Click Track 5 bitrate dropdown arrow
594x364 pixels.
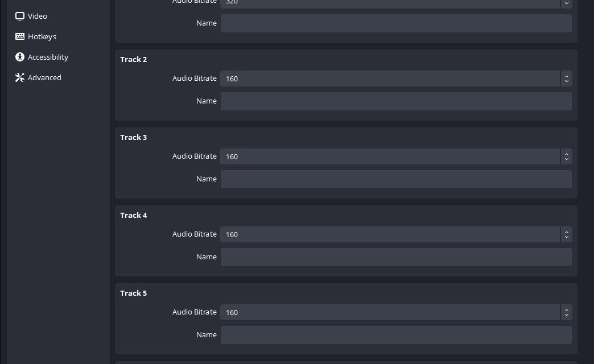click(566, 312)
